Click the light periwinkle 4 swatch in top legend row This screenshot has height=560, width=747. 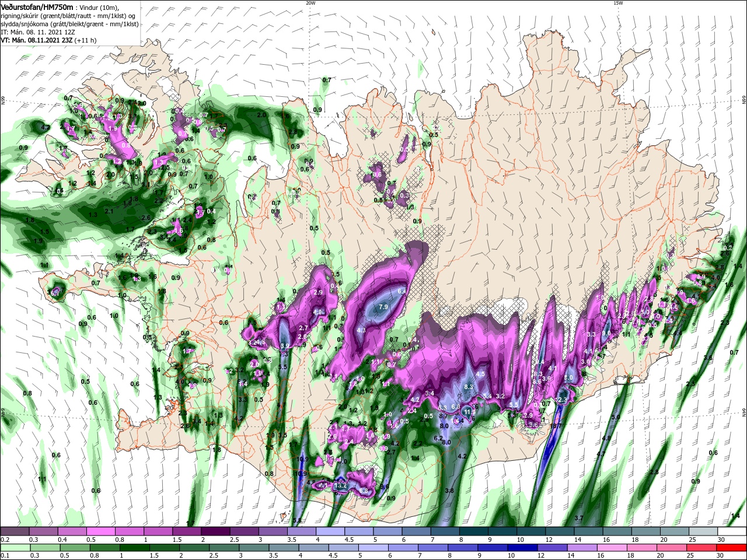click(x=330, y=531)
